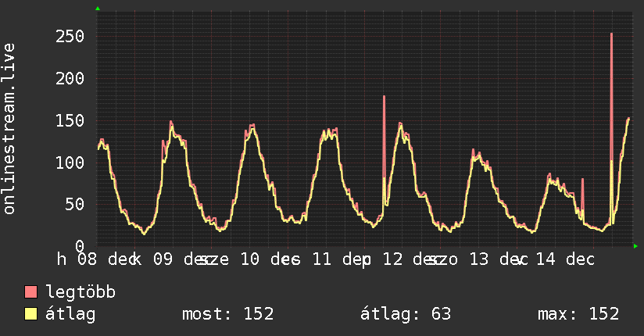Select the legtöbb legend label

[x=80, y=292]
